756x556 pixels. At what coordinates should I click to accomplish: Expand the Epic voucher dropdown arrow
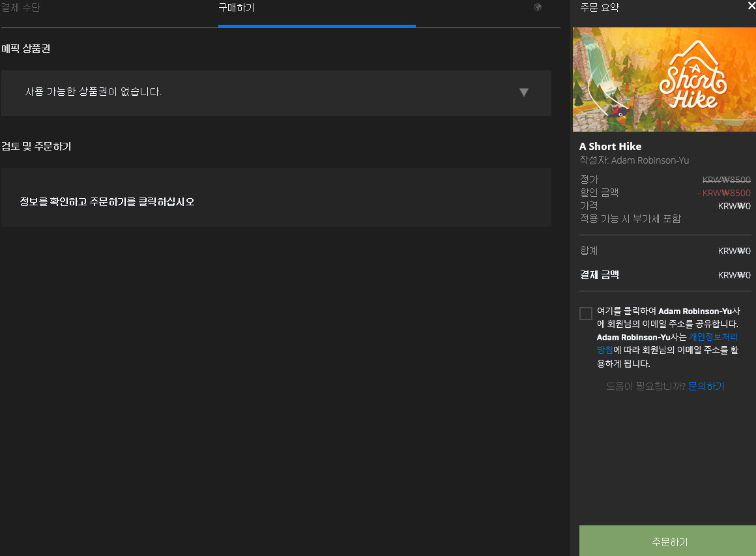click(x=524, y=92)
